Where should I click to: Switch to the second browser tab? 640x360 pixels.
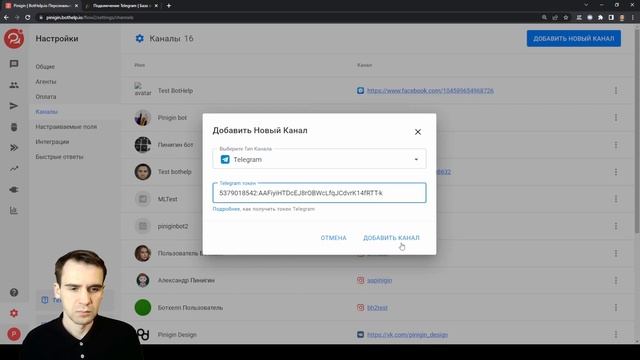coord(121,6)
